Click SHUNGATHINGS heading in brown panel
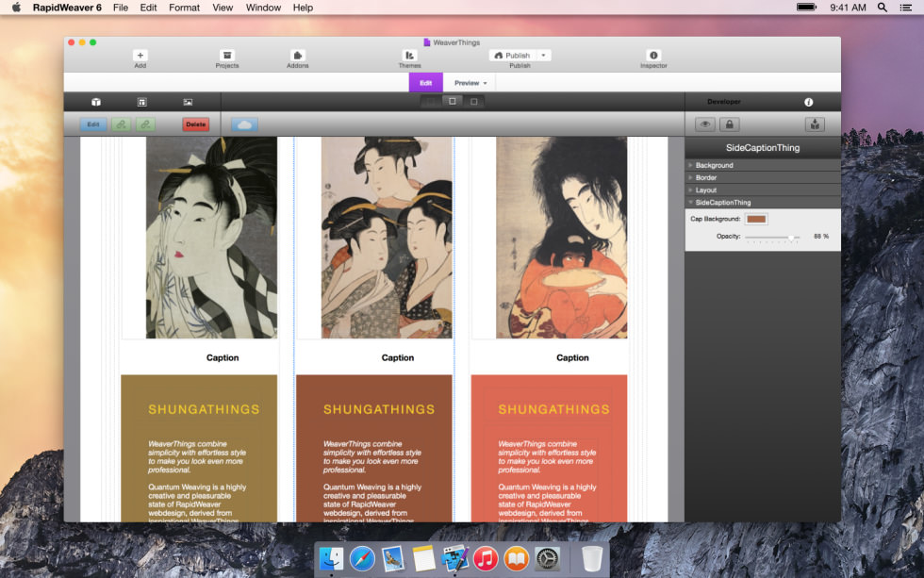This screenshot has height=578, width=924. coord(379,409)
